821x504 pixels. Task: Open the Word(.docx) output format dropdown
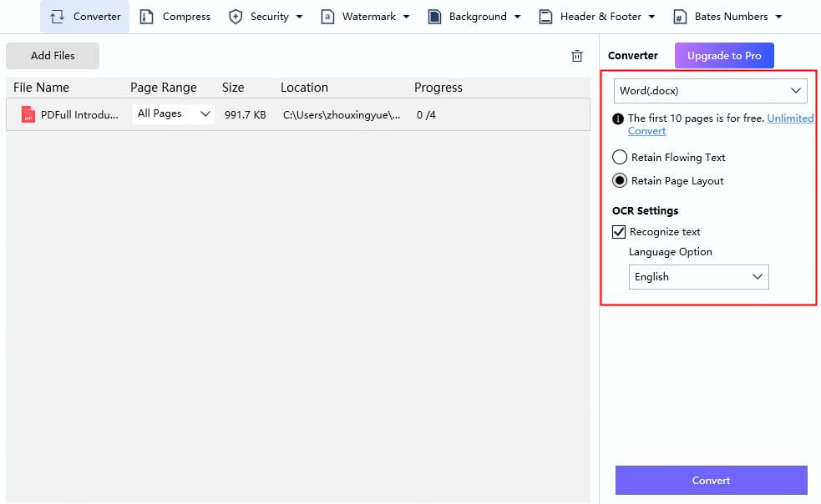tap(710, 90)
